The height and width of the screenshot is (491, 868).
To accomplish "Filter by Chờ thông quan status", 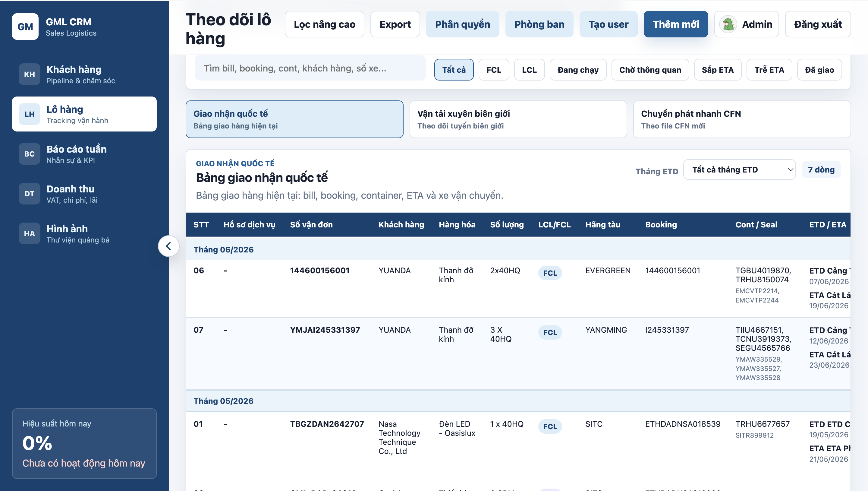I will point(650,70).
